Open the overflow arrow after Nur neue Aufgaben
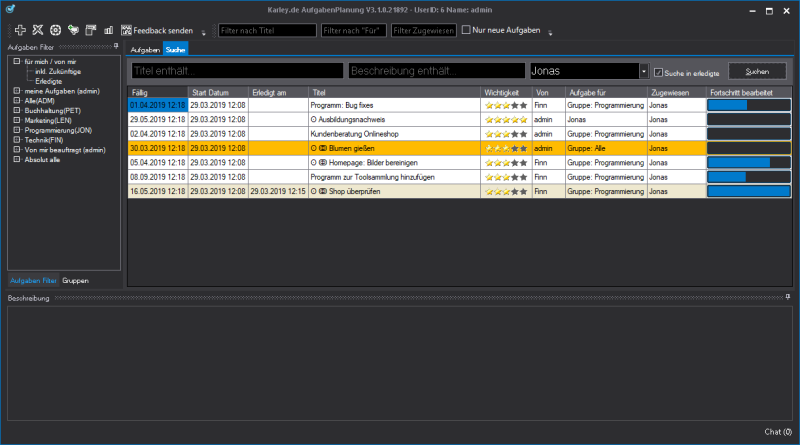The height and width of the screenshot is (445, 800). [550, 32]
